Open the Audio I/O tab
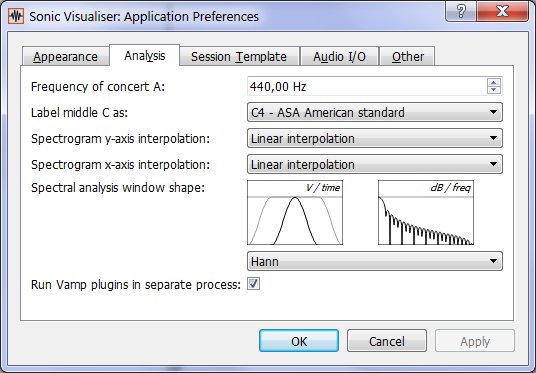This screenshot has width=536, height=373. (x=339, y=56)
